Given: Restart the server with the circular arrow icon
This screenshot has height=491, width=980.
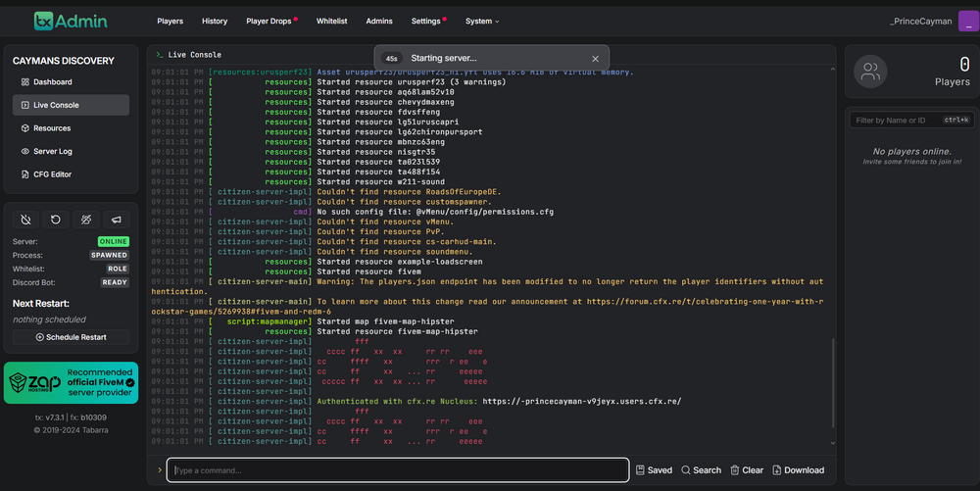Looking at the screenshot, I should 56,220.
